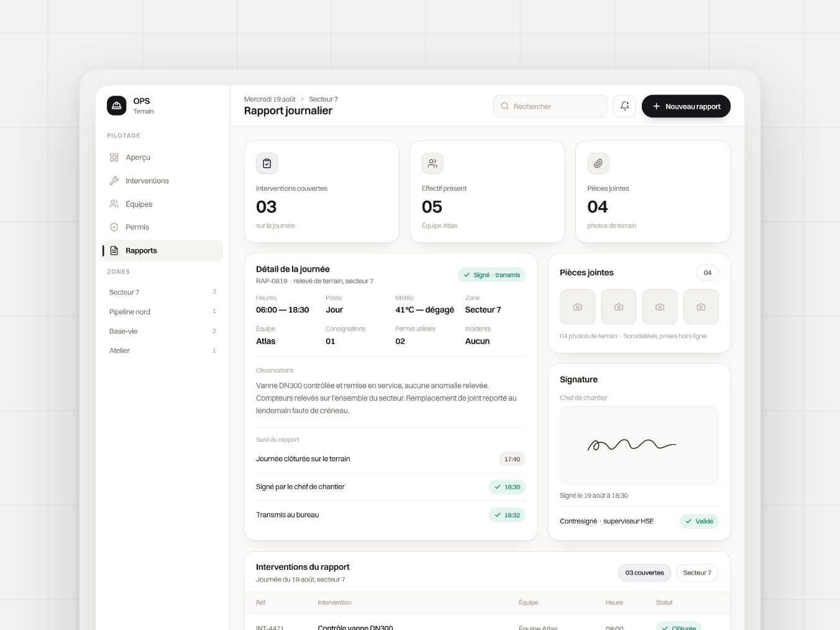The image size is (840, 630).
Task: Click the Validé status badge
Action: tap(699, 521)
